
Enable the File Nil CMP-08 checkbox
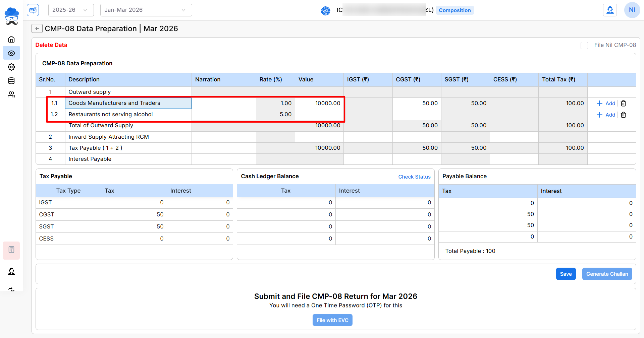pyautogui.click(x=584, y=45)
